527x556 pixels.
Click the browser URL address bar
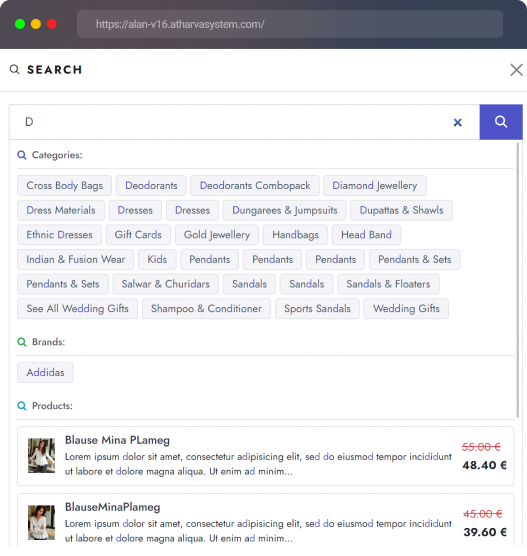[290, 24]
